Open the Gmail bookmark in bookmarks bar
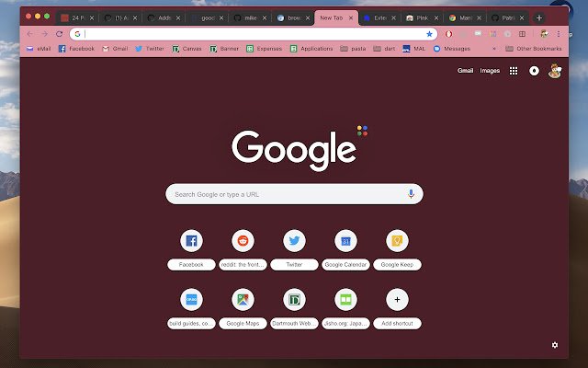The width and height of the screenshot is (588, 368). (115, 49)
